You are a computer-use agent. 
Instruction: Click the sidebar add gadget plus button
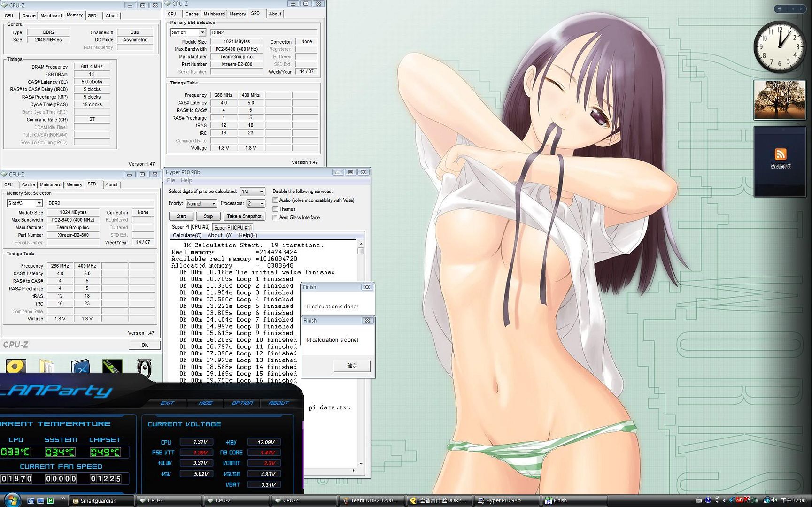click(x=780, y=9)
